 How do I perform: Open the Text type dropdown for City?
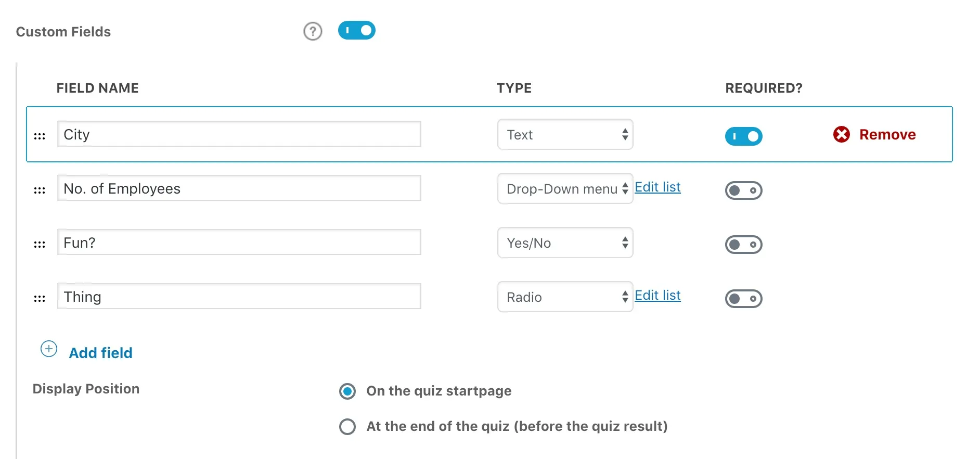click(565, 134)
